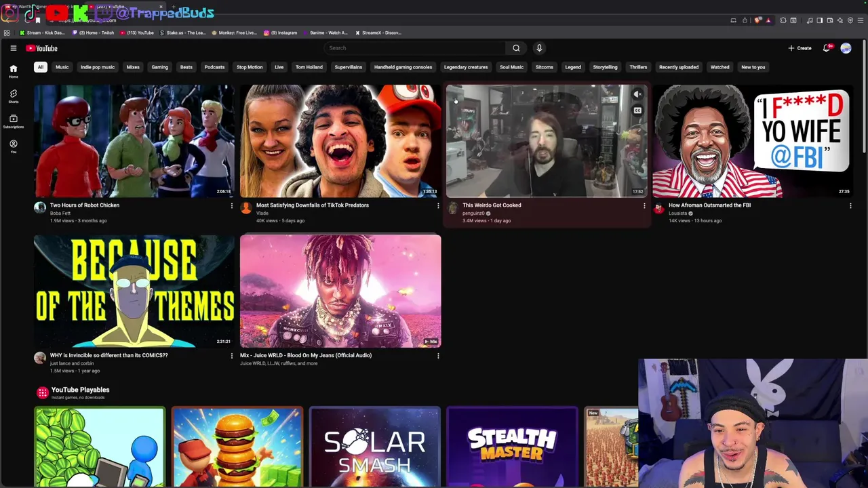Open options for Juice WRLD mix
This screenshot has width=868, height=488.
pos(438,356)
